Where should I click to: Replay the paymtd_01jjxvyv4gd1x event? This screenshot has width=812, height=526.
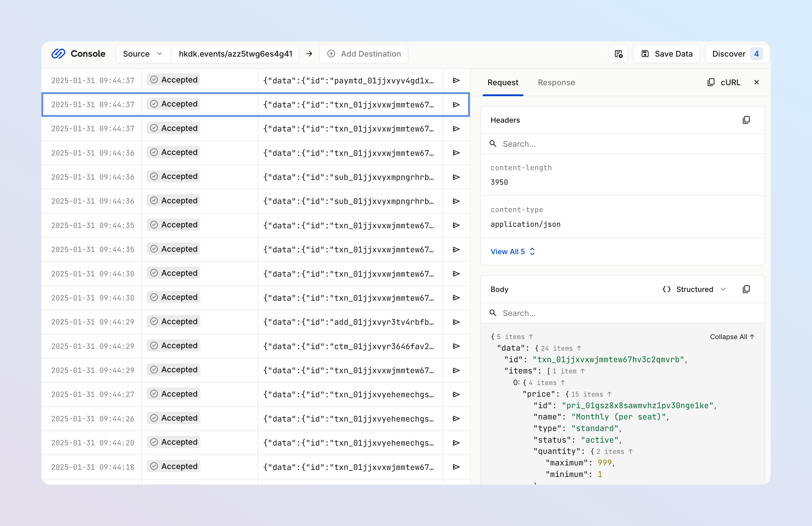456,80
